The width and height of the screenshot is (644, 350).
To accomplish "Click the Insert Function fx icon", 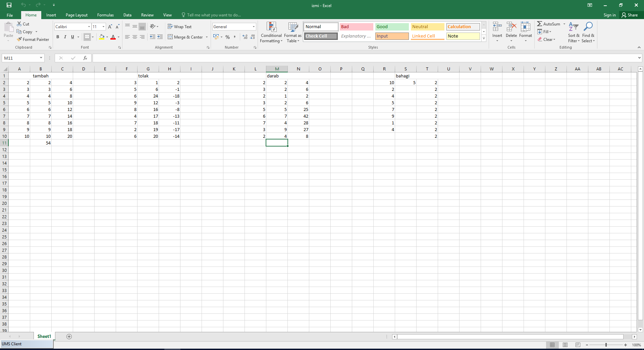I will point(85,58).
